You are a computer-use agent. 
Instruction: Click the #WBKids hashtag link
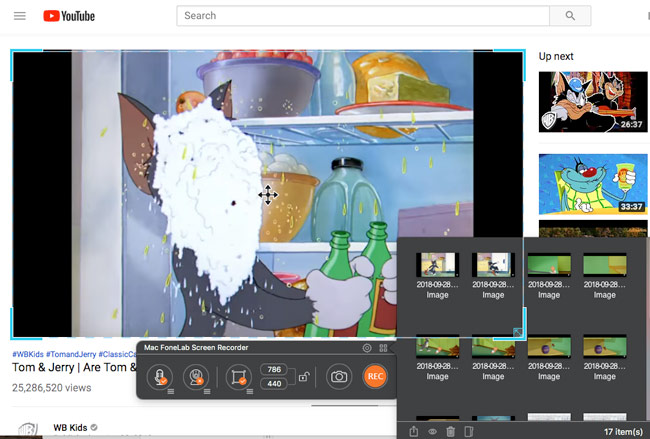pos(28,354)
